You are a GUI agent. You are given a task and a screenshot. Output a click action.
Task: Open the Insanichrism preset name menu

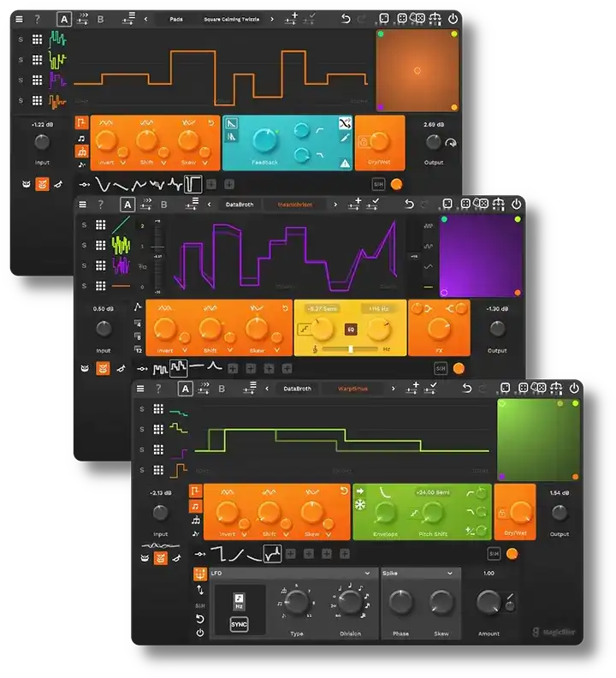pyautogui.click(x=295, y=205)
